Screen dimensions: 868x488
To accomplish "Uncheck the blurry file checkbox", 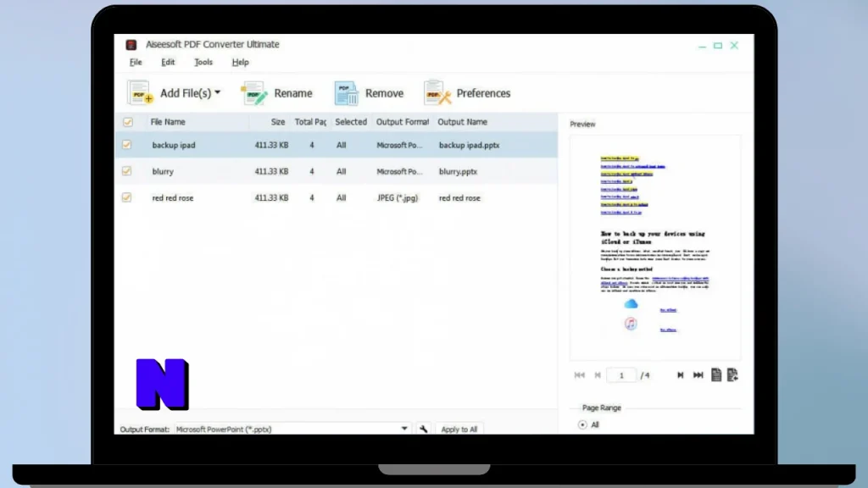I will (x=127, y=171).
